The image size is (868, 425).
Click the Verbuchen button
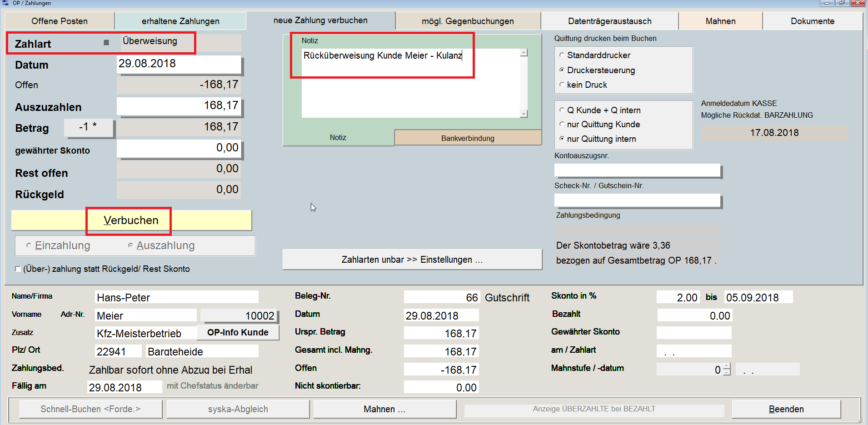coord(131,220)
